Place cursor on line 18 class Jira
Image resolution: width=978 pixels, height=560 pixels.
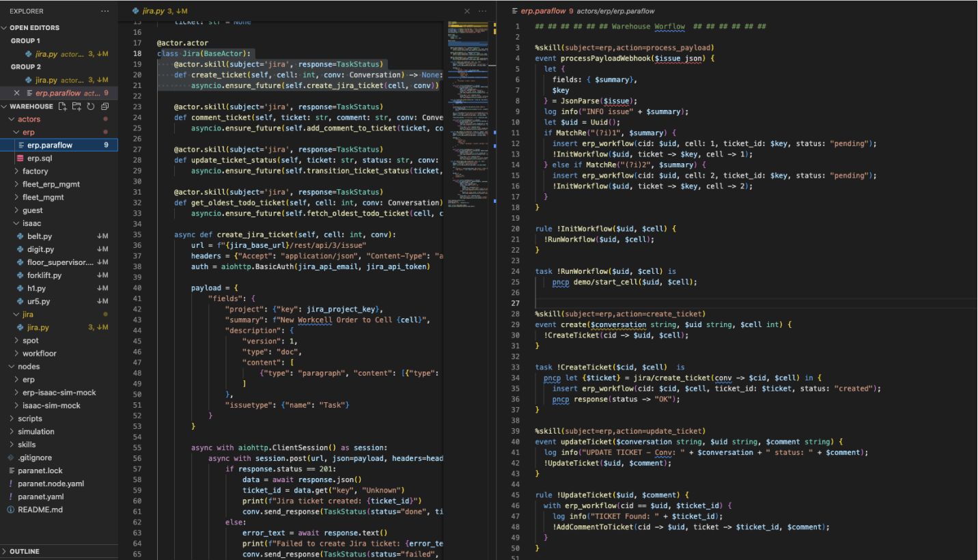(x=205, y=53)
